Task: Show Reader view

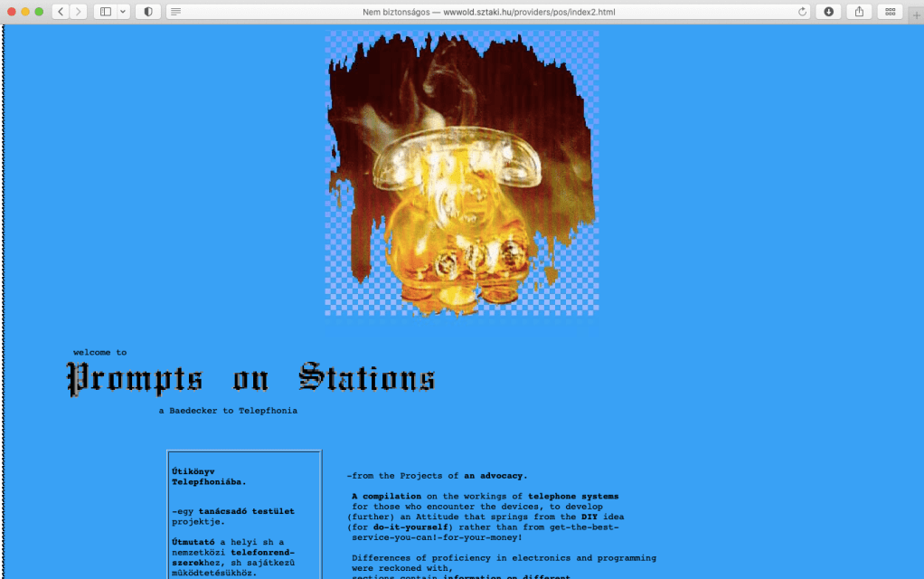Action: tap(175, 12)
